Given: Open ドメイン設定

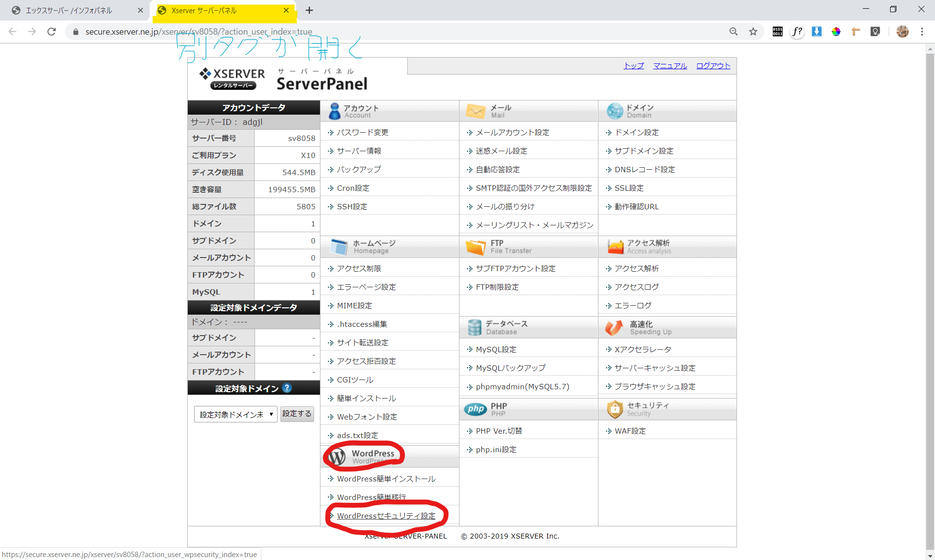Looking at the screenshot, I should pos(637,132).
